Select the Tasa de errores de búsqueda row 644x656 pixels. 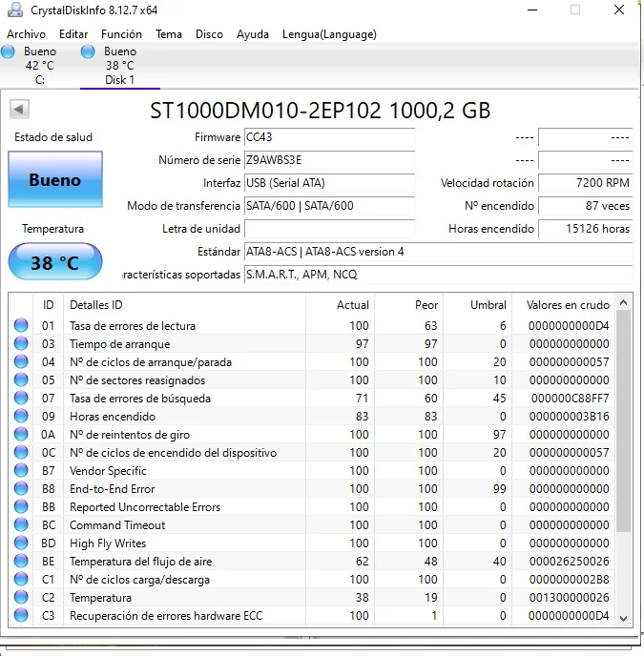[x=312, y=399]
